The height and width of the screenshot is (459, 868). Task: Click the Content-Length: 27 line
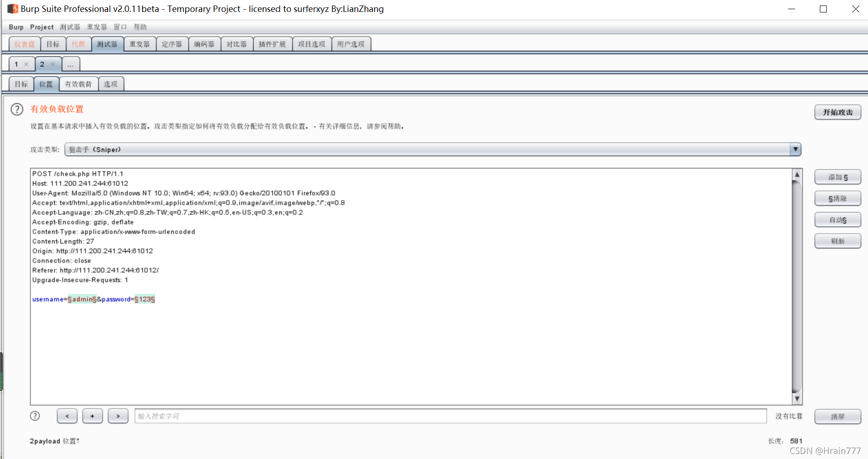pos(63,241)
